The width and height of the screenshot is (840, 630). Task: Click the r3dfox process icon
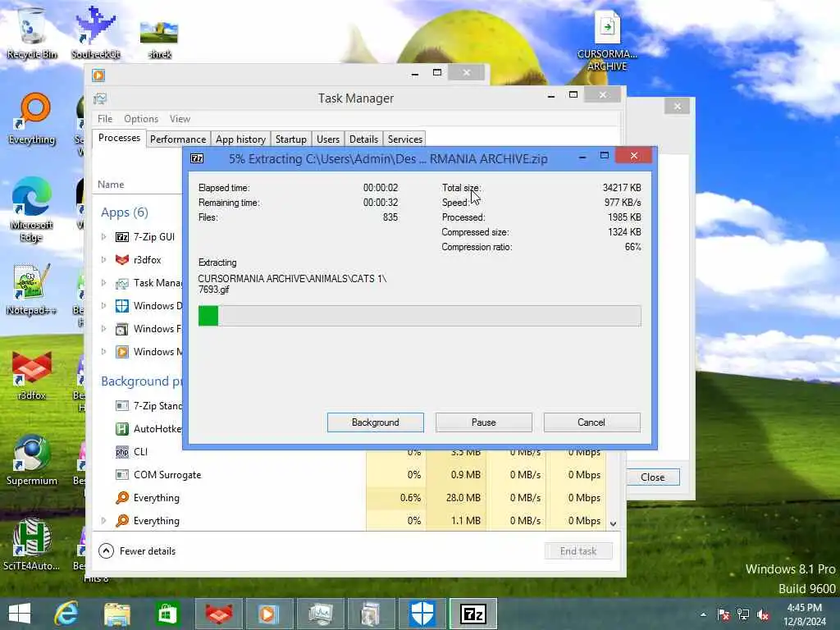click(x=122, y=260)
